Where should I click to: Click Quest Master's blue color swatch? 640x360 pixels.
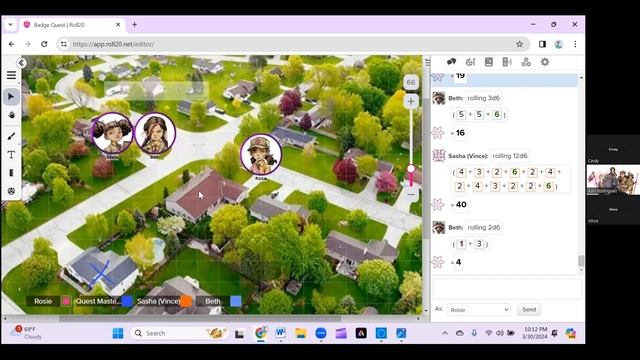coord(127,301)
